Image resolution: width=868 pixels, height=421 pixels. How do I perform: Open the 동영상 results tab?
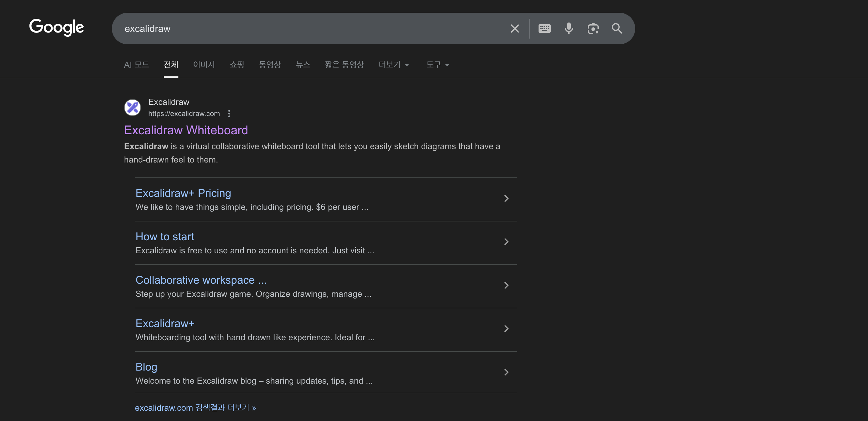tap(270, 65)
